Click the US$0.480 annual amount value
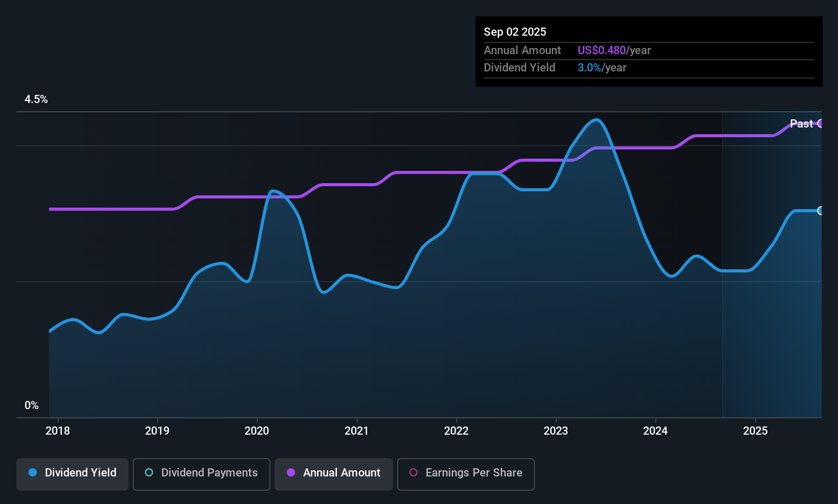The width and height of the screenshot is (838, 504). click(601, 50)
